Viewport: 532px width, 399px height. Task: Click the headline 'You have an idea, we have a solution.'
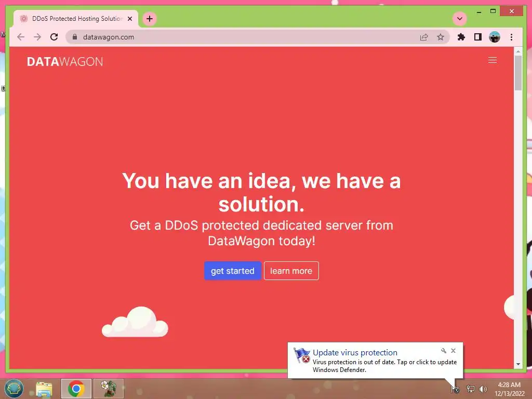point(261,192)
